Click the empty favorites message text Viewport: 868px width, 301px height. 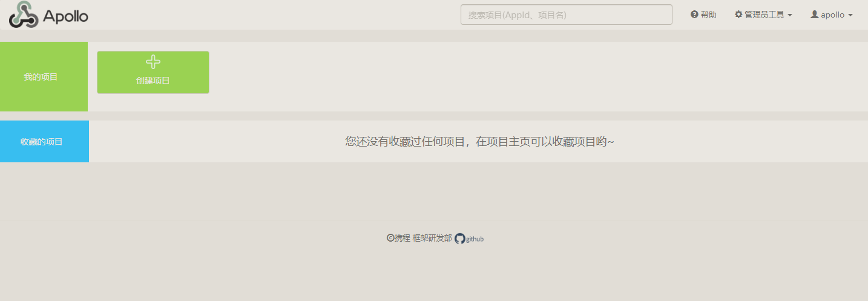coord(479,142)
